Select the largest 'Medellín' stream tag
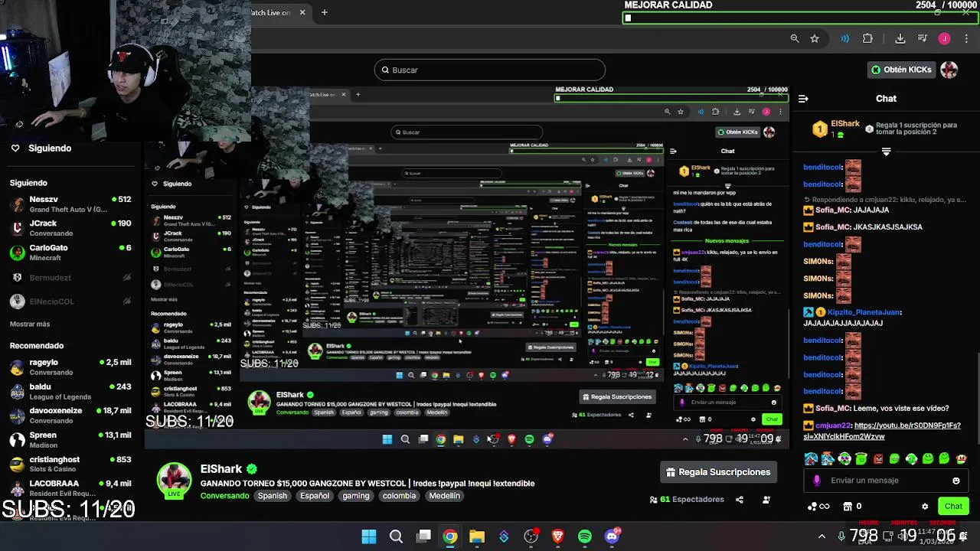The image size is (980, 551). coord(445,496)
